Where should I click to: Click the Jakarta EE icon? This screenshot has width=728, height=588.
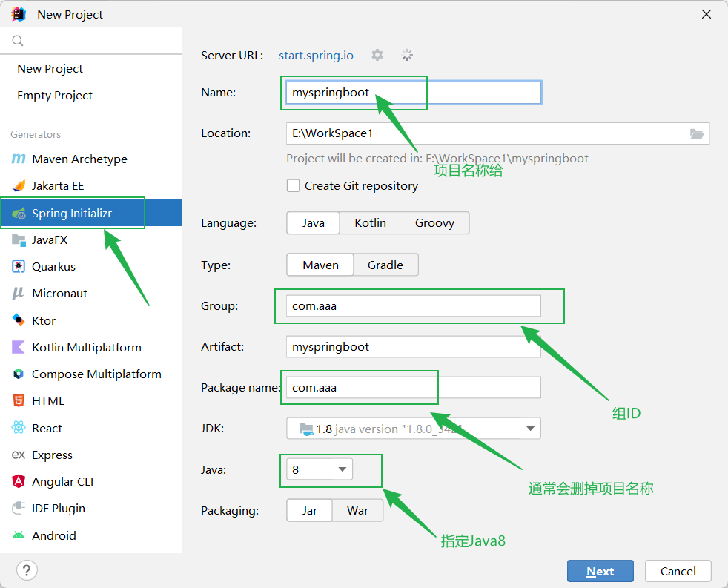pos(19,186)
